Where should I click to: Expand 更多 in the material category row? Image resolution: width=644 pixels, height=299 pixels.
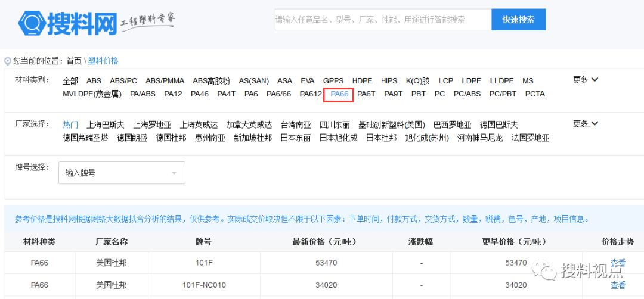point(586,80)
